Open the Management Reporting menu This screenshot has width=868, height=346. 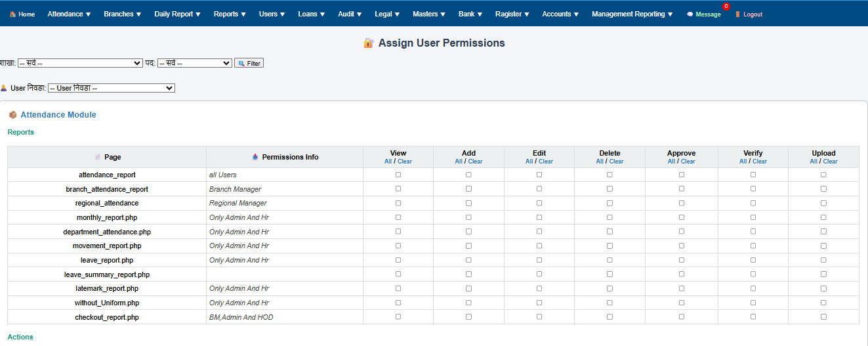click(632, 14)
